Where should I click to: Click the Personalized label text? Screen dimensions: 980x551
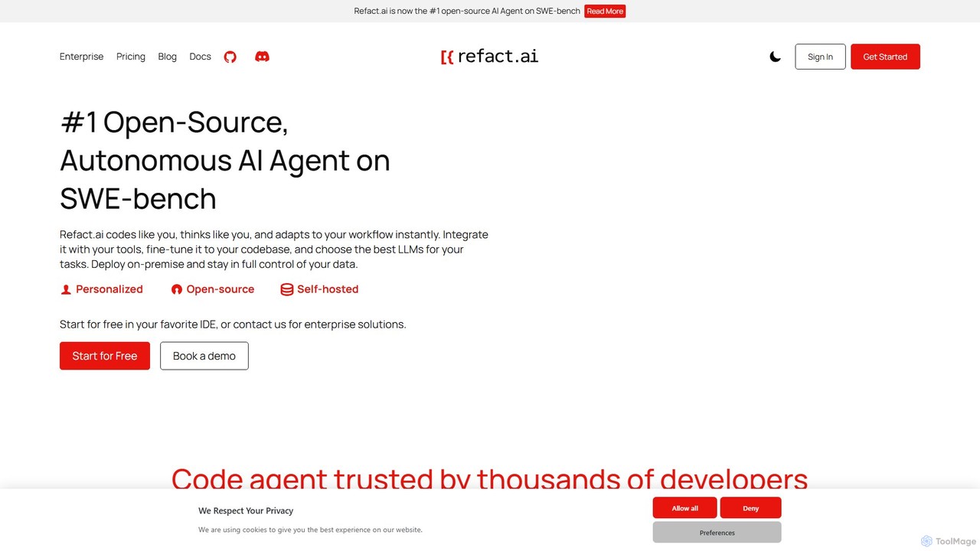(109, 289)
